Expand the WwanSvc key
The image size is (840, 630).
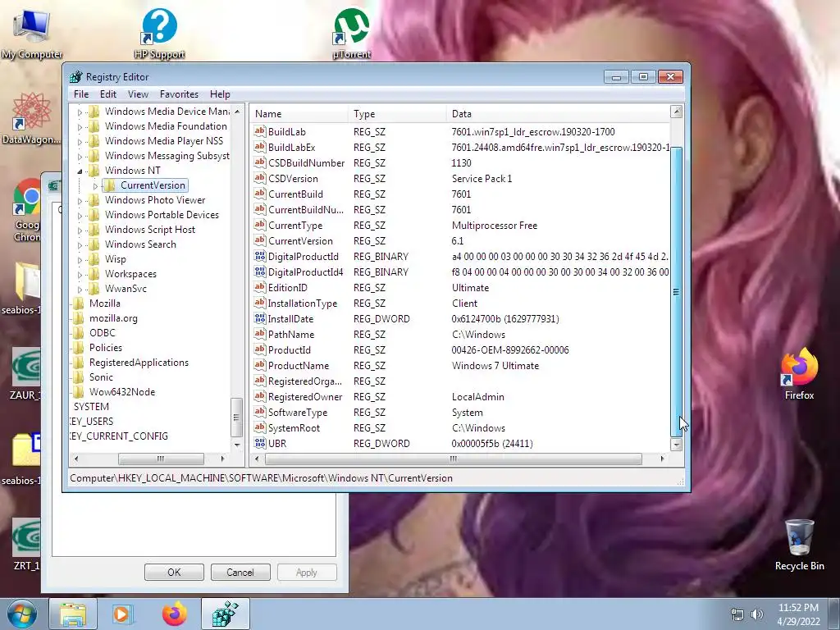(80, 290)
